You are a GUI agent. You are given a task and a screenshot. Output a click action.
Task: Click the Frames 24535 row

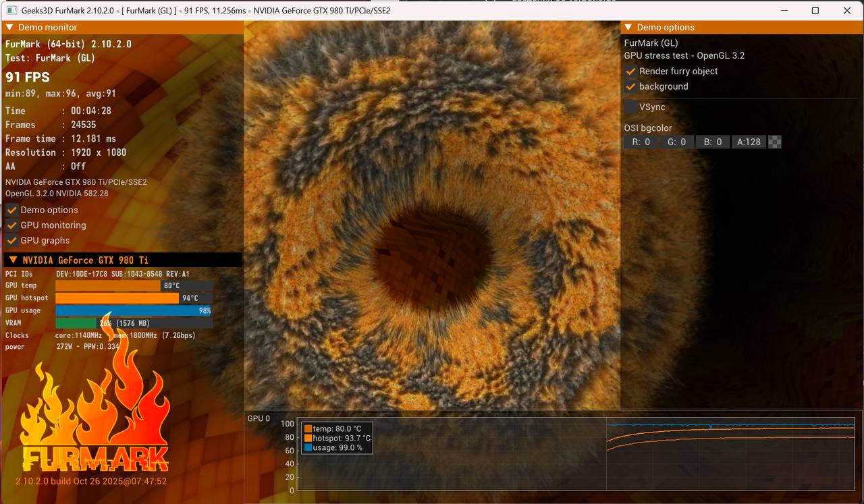tap(51, 125)
